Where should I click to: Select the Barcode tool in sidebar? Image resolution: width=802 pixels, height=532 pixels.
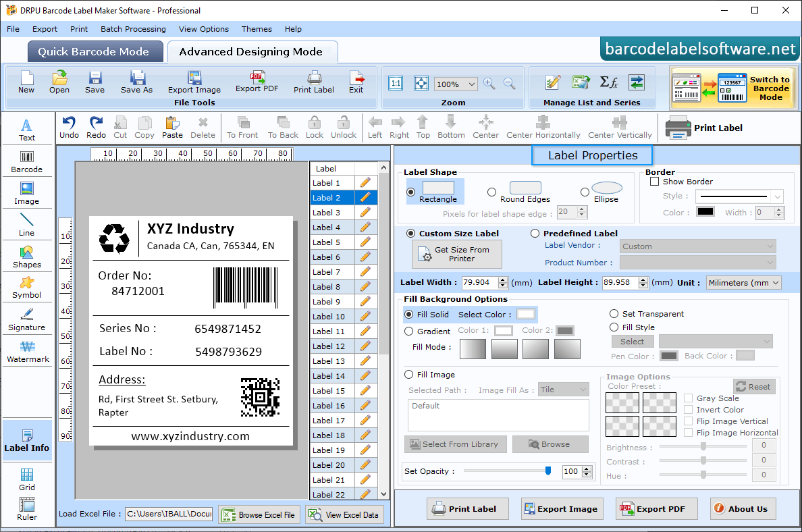(26, 161)
